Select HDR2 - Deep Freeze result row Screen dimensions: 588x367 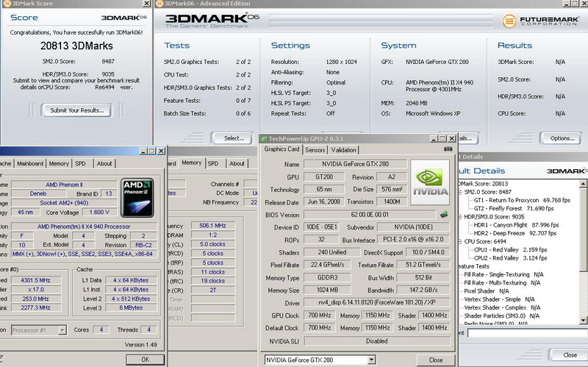click(515, 233)
